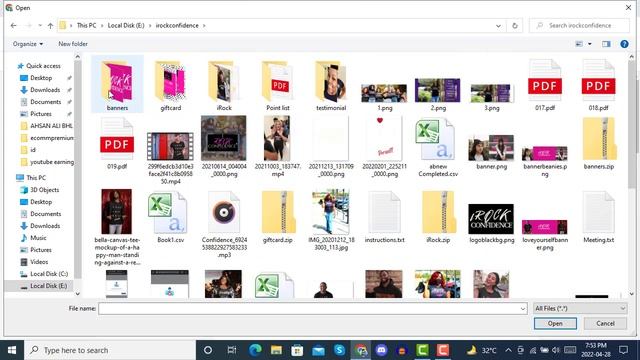
Task: Open Discord from the taskbar
Action: (381, 350)
